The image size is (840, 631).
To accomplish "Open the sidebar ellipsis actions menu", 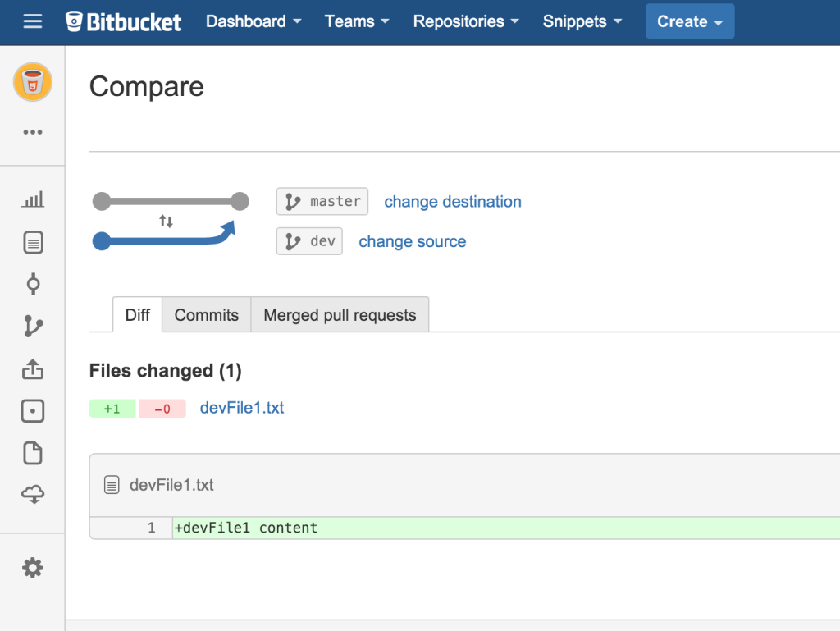I will (33, 132).
